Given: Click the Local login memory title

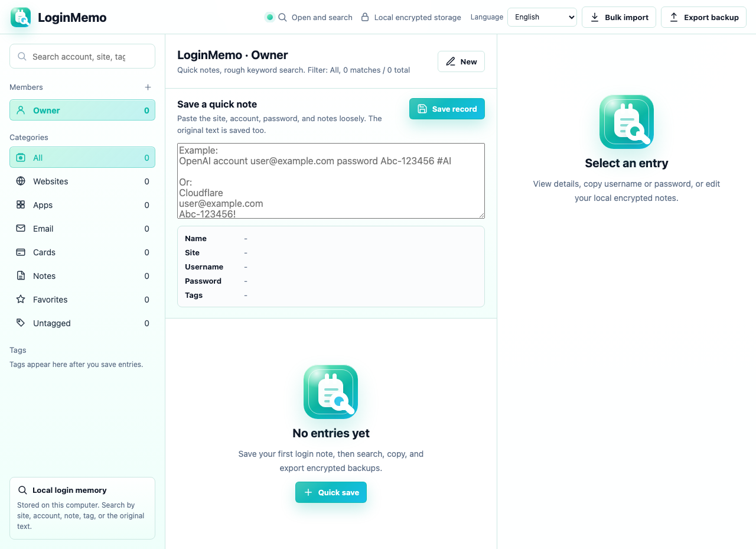Looking at the screenshot, I should pyautogui.click(x=70, y=490).
